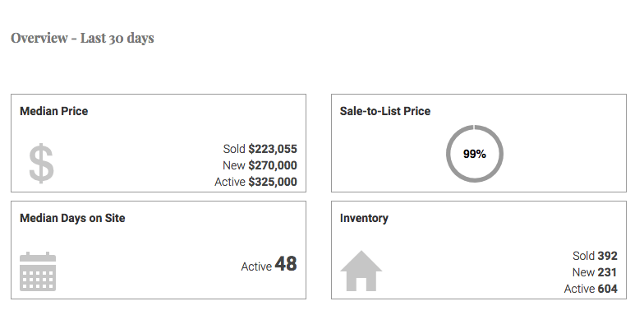Click the Median Days on Site heading
Viewport: 644px width, 329px height.
(x=72, y=218)
